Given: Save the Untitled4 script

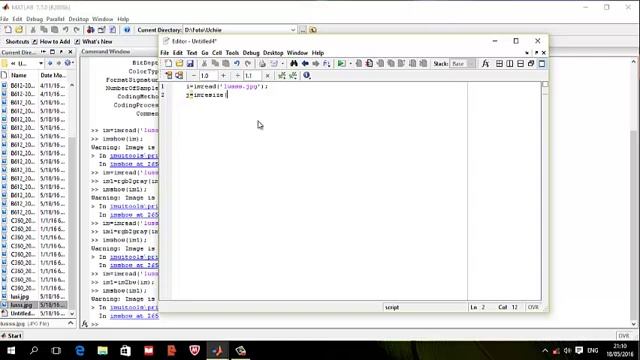Looking at the screenshot, I should point(190,64).
